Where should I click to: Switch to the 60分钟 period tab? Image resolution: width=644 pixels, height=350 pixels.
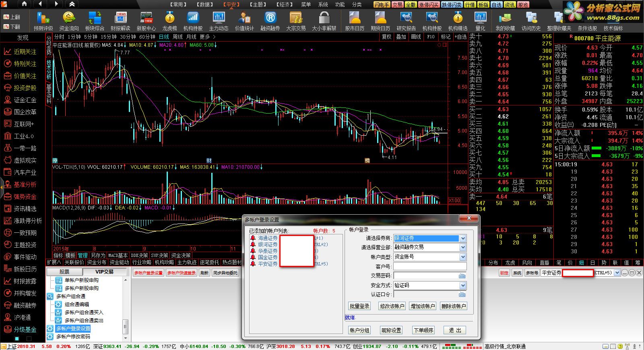pos(147,37)
